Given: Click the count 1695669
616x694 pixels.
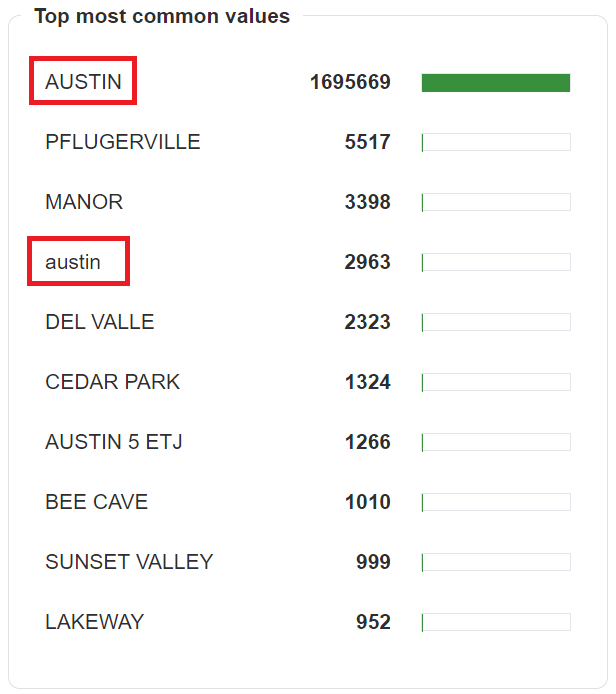Looking at the screenshot, I should pos(350,82).
